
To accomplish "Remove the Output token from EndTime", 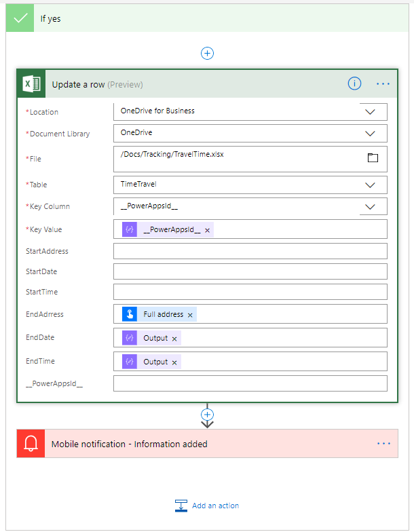I will pos(174,362).
